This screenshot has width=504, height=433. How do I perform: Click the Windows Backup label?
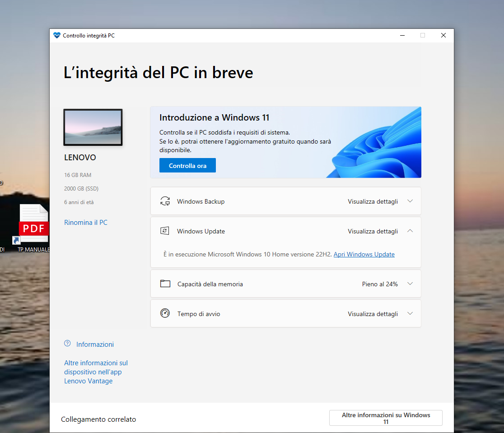tap(201, 201)
